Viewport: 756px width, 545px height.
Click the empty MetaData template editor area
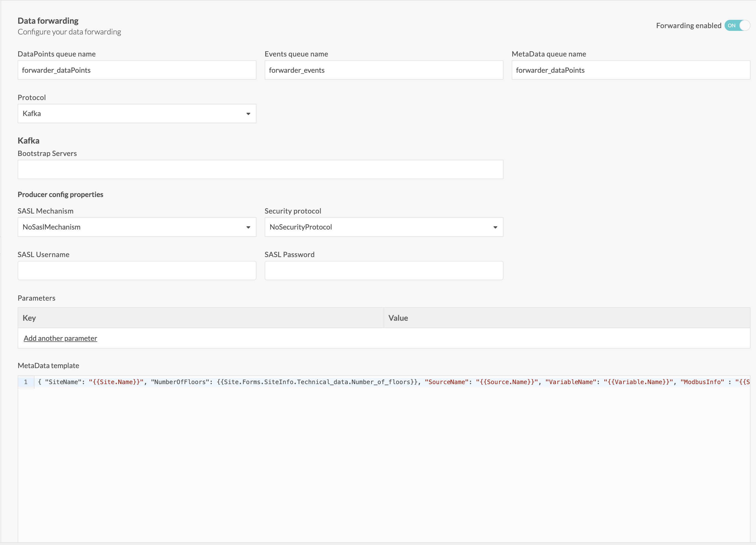(383, 466)
